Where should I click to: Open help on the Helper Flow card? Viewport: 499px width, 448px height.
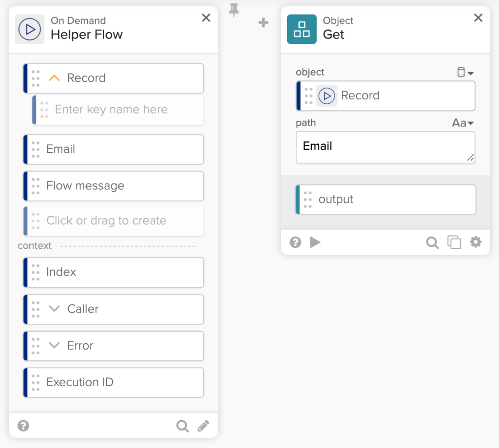(23, 426)
